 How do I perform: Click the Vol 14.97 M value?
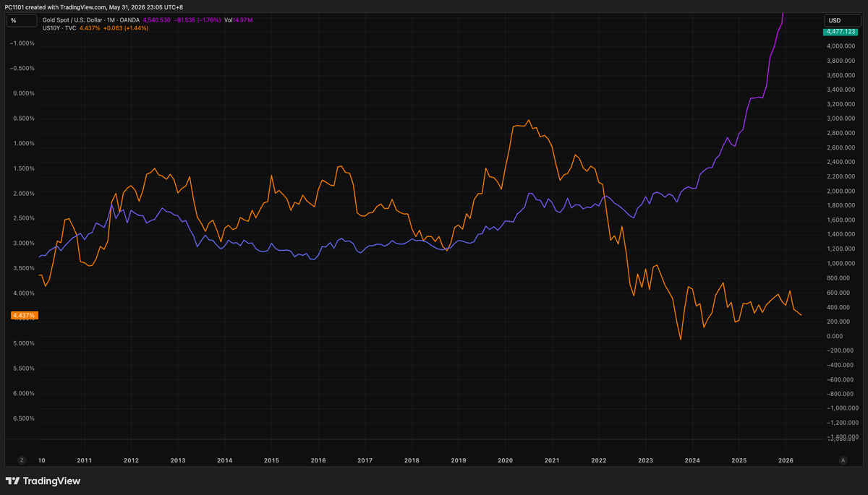tap(238, 20)
